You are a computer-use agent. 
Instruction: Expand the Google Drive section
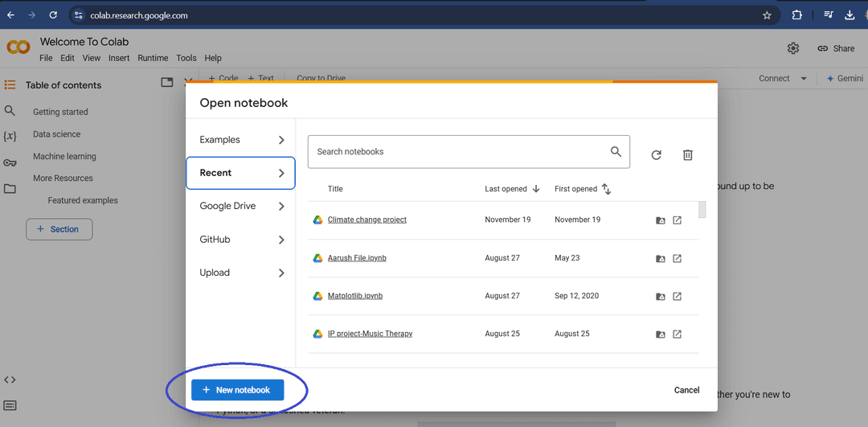pos(240,206)
